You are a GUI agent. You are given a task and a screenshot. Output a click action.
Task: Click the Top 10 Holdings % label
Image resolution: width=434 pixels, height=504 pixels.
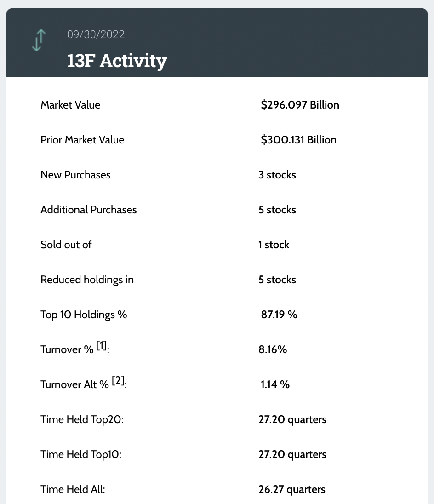(84, 315)
